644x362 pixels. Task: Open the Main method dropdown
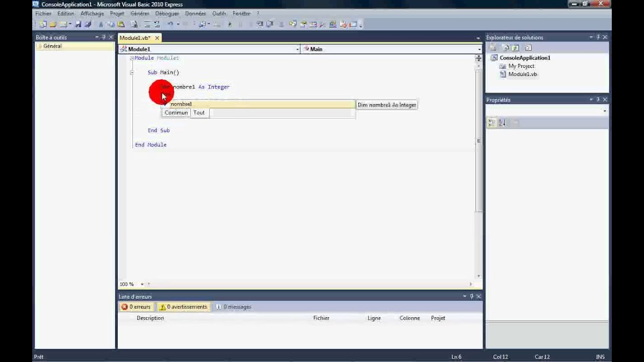click(x=479, y=49)
